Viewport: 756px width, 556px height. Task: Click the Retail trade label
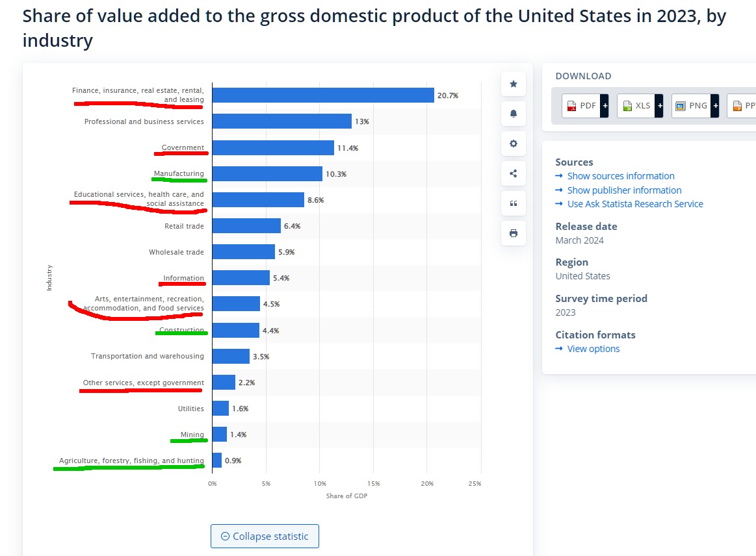coord(184,226)
